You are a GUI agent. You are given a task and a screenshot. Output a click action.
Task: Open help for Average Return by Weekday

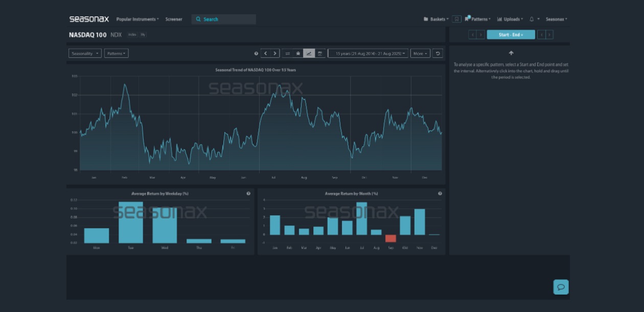(x=248, y=193)
